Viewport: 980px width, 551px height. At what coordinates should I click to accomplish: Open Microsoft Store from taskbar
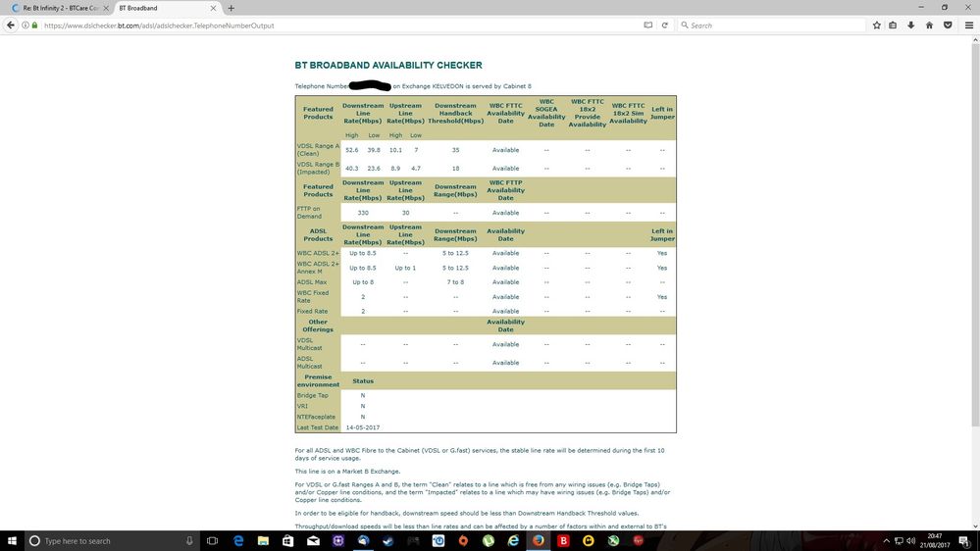pyautogui.click(x=288, y=541)
